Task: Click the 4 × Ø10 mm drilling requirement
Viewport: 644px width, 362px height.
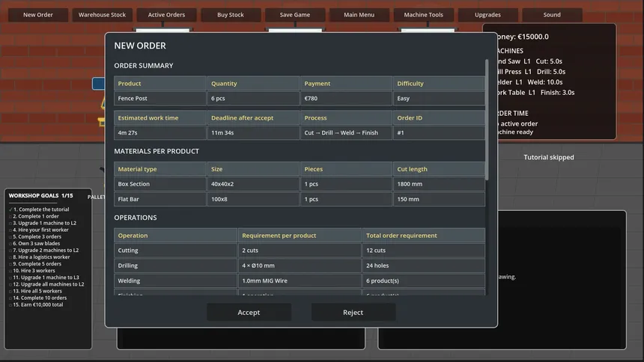Action: click(300, 266)
